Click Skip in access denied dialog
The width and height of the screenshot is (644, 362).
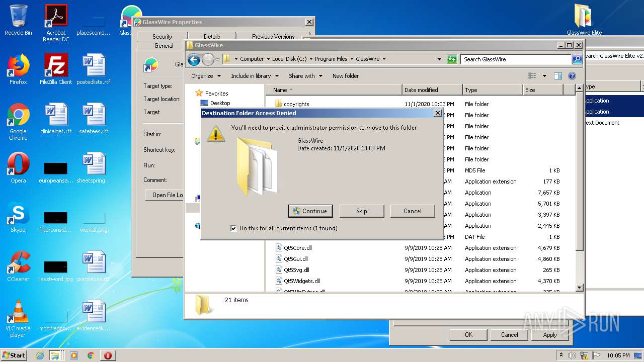[x=362, y=211]
